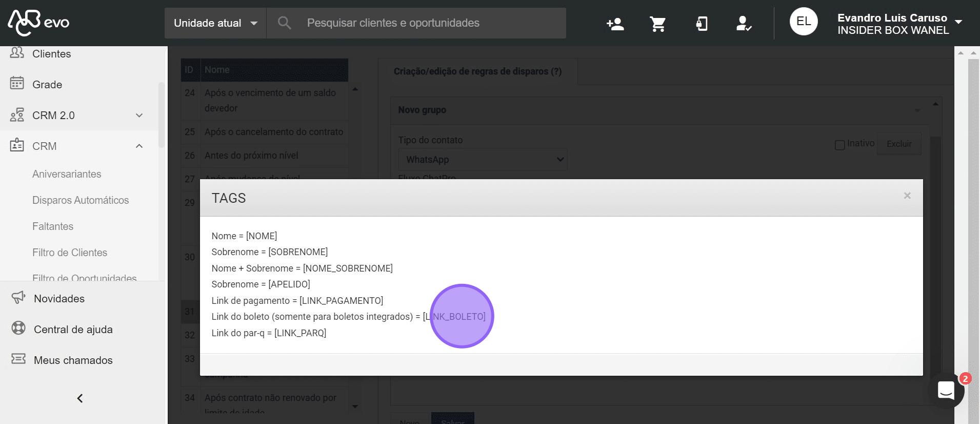The height and width of the screenshot is (424, 980).
Task: Click the rules list scroll down arrow
Action: [355, 407]
